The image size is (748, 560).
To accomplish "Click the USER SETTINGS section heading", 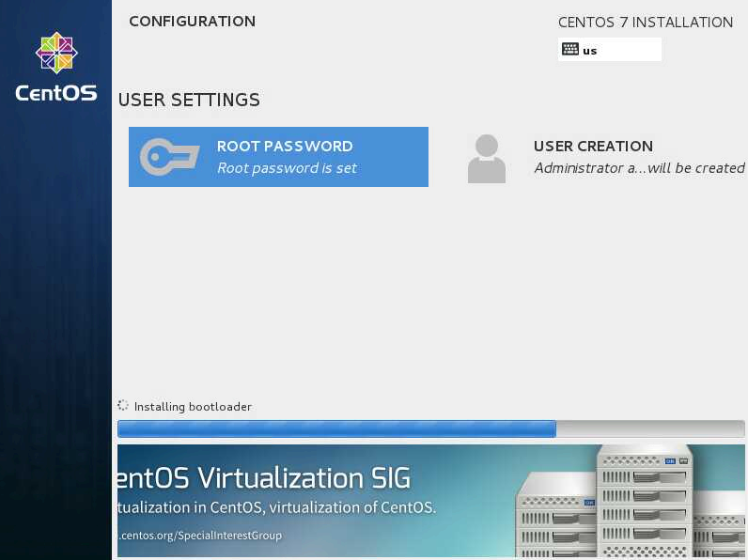I will coord(189,100).
